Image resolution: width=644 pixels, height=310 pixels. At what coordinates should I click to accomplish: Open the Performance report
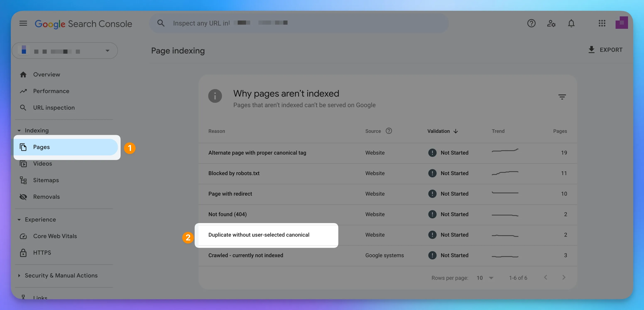point(51,91)
